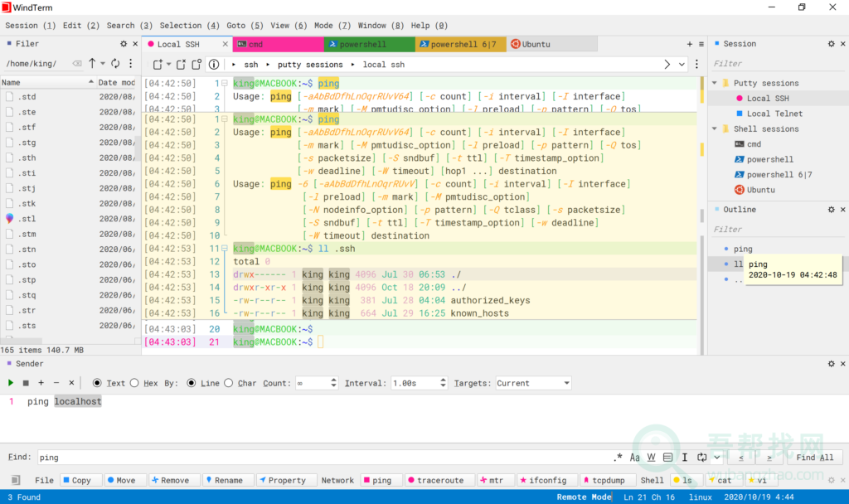Click the session info icon in toolbar
The height and width of the screenshot is (504, 849).
pyautogui.click(x=213, y=64)
